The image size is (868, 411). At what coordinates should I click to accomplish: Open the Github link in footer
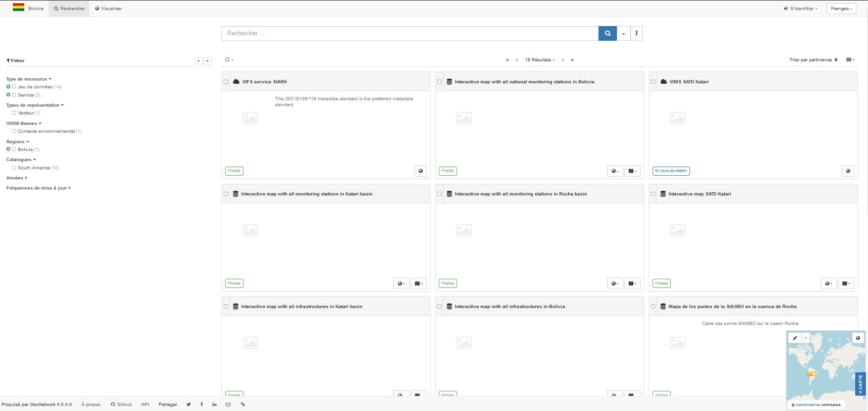(121, 405)
